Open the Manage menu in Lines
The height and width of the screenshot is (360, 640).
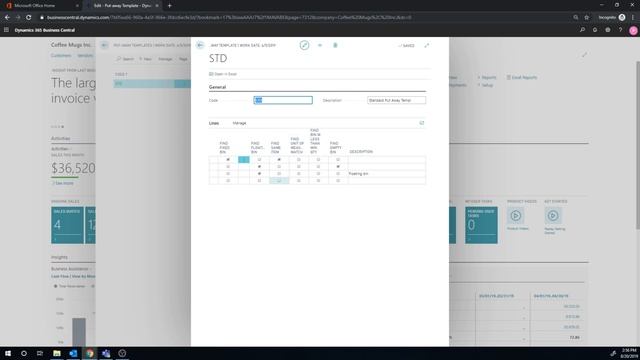(x=240, y=123)
